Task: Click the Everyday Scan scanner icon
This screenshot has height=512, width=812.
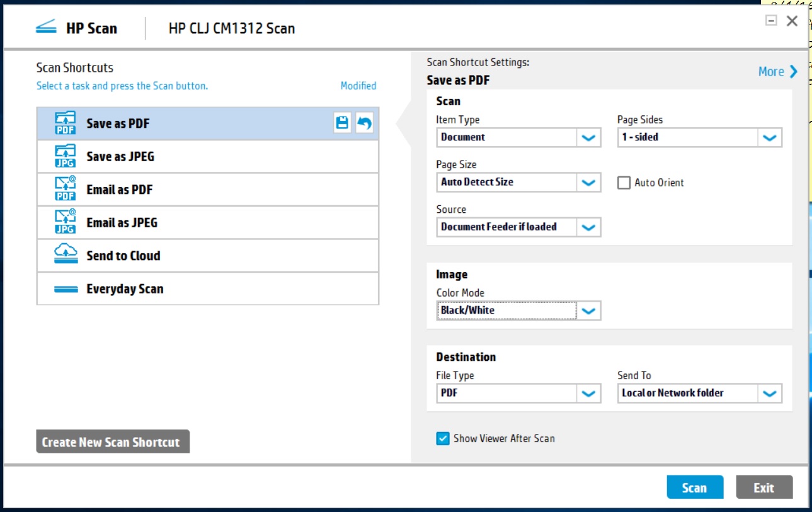Action: (x=66, y=289)
